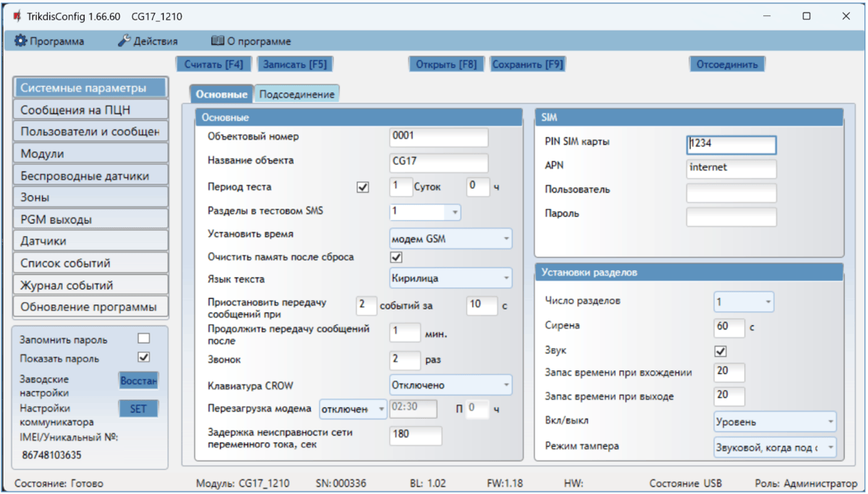This screenshot has height=494, width=868.
Task: Expand the Режим тампера dropdown
Action: point(774,447)
